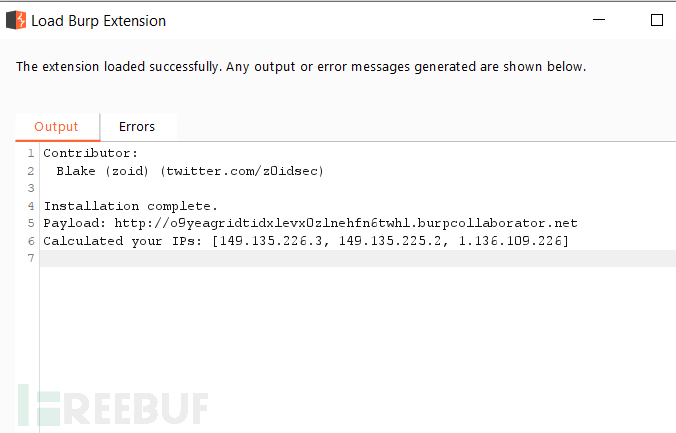Minimize the Load Burp Extension window
Viewport: 676px width, 433px height.
pos(599,20)
